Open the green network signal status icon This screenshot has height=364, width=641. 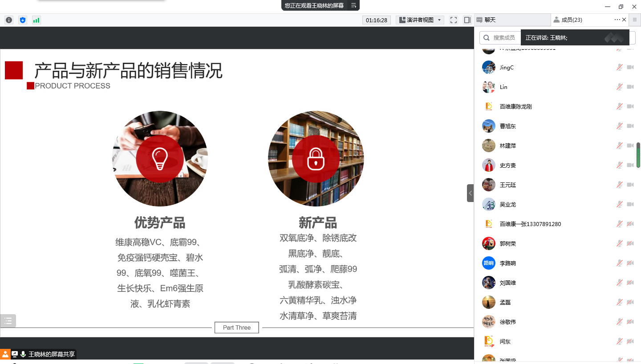coord(36,20)
